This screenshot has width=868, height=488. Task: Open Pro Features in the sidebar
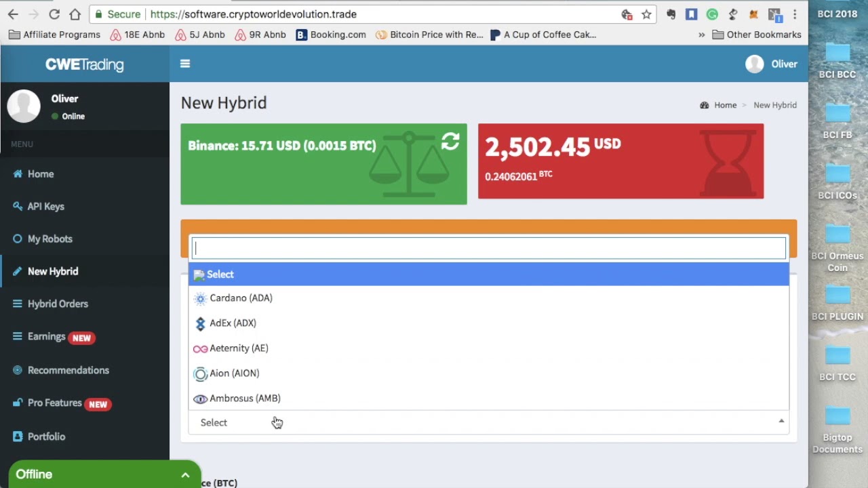(x=85, y=403)
